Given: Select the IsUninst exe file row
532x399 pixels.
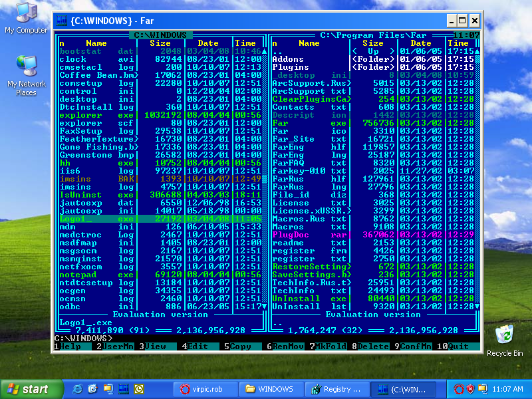Looking at the screenshot, I should coord(161,195).
